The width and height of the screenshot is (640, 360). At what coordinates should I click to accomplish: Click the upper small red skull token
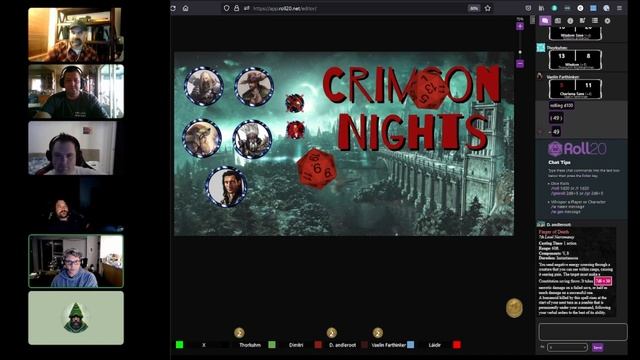click(294, 103)
